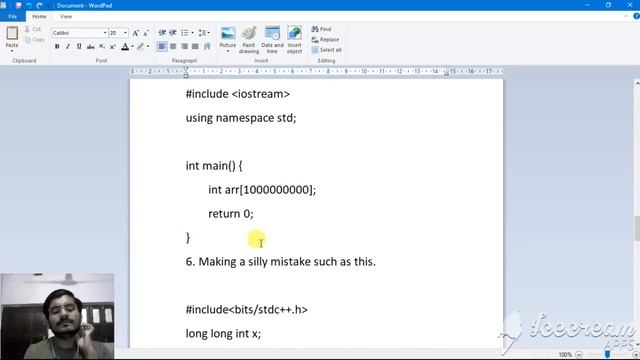The height and width of the screenshot is (360, 640).
Task: Click the text 'using namespace std;'
Action: coord(241,118)
